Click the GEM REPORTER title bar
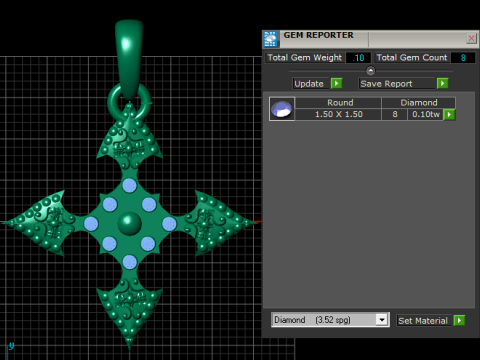480x360 pixels. pos(372,39)
